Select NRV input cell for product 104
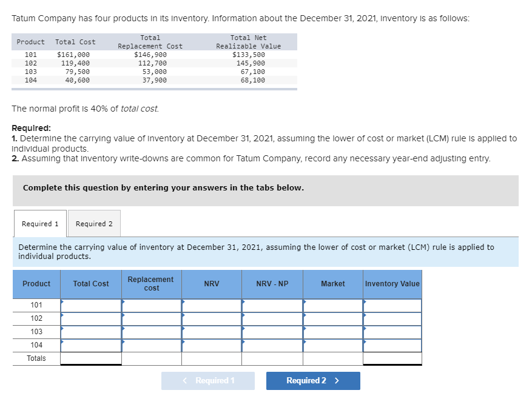This screenshot has width=532, height=410. point(212,345)
